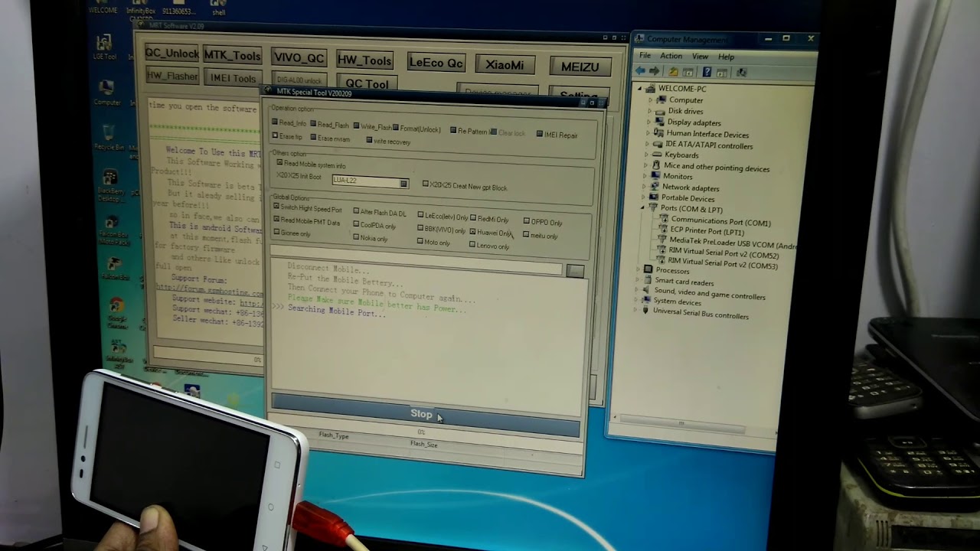Click QC_Unlock button in MRT Software
Image resolution: width=980 pixels, height=551 pixels.
[x=171, y=53]
